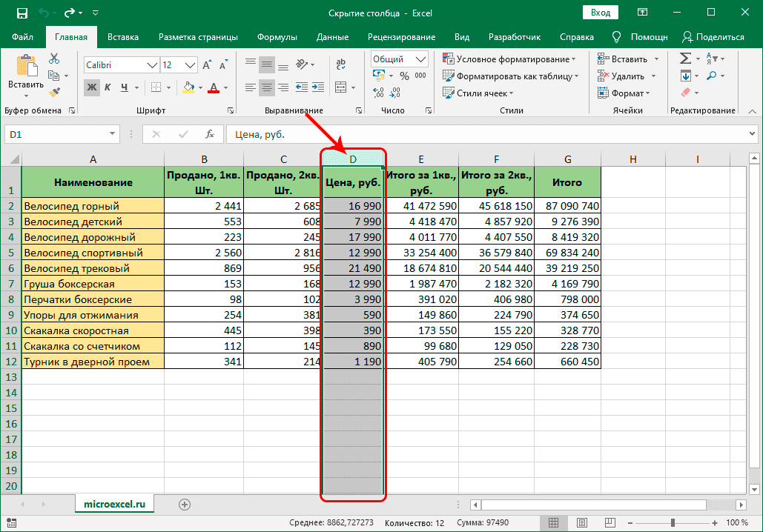Viewport: 763px width, 532px height.
Task: Click the Wrap Text icon
Action: [342, 64]
